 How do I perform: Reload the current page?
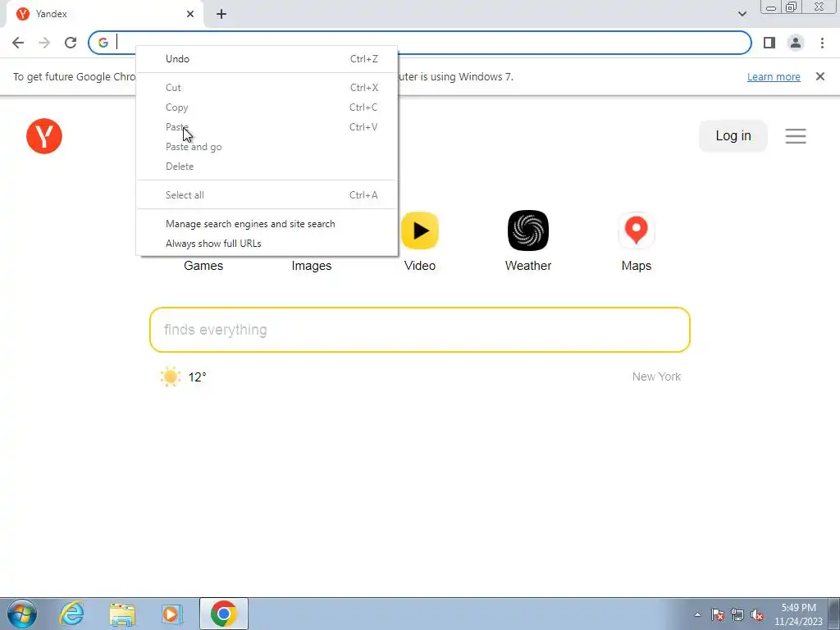click(71, 43)
